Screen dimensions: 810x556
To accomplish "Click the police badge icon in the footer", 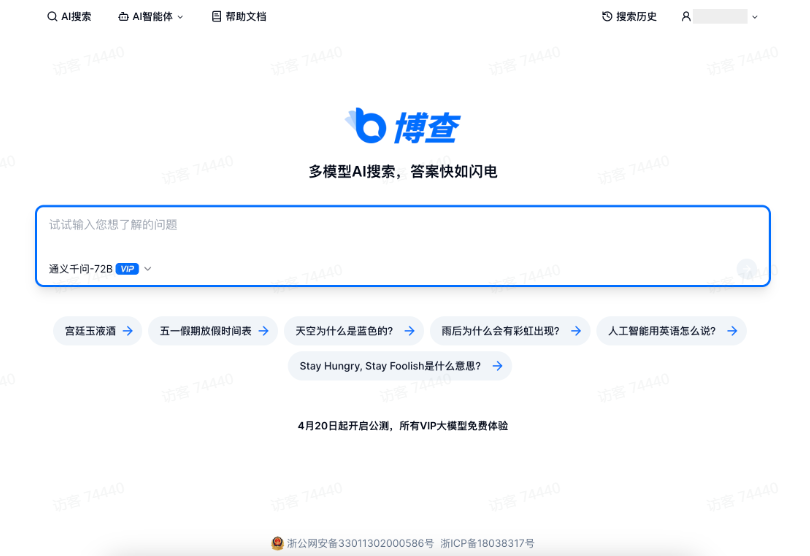I will point(277,543).
